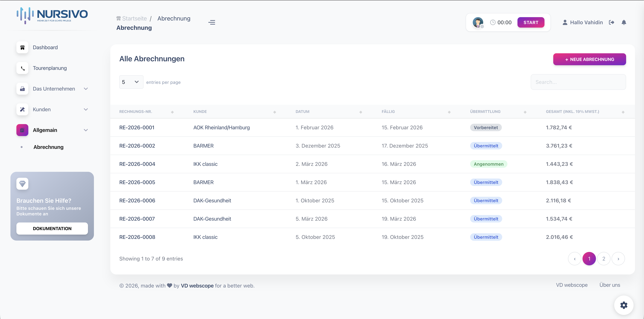Click the notification bell icon
Screen dimensions: 644x319
pyautogui.click(x=624, y=23)
